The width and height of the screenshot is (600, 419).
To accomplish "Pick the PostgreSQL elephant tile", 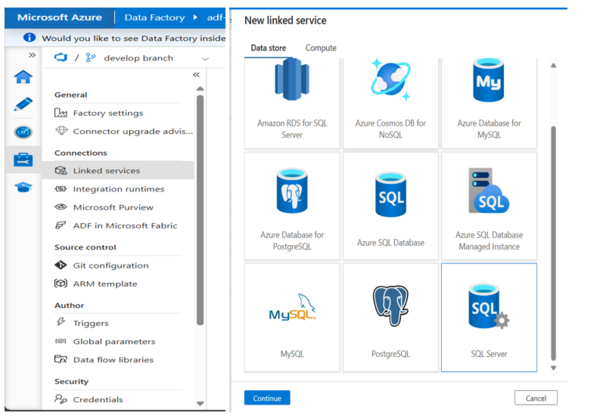I will [x=390, y=317].
